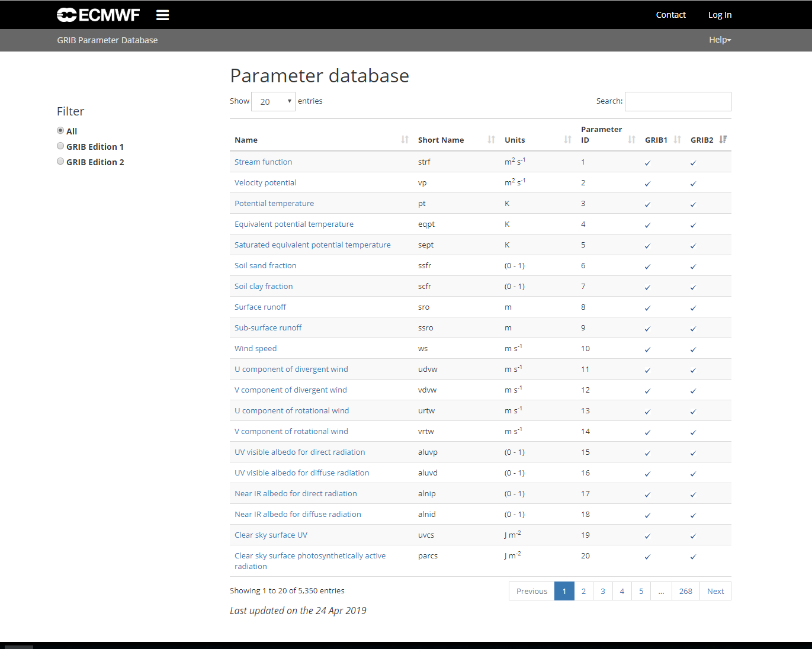The height and width of the screenshot is (649, 812).
Task: Open the Wind speed parameter link
Action: coord(255,348)
